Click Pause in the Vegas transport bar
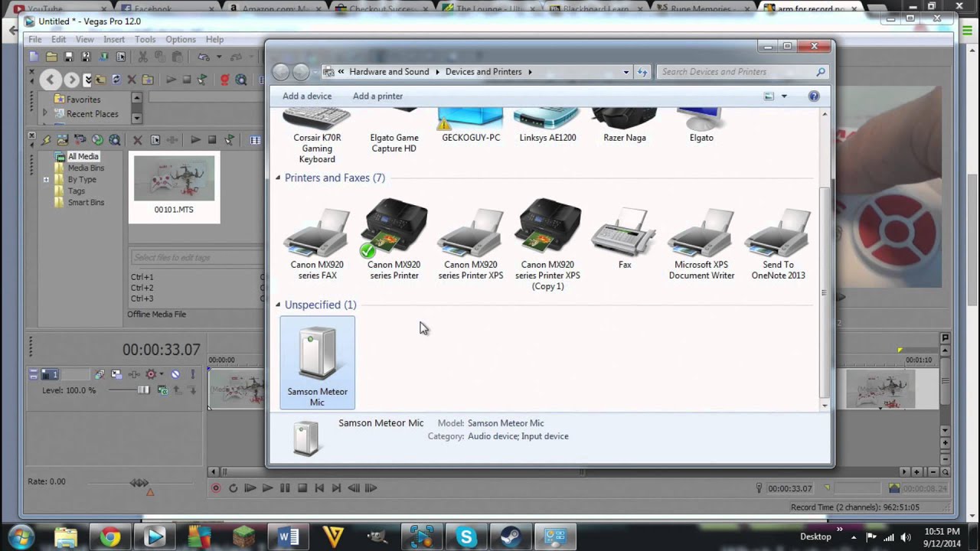This screenshot has height=551, width=980. 285,487
